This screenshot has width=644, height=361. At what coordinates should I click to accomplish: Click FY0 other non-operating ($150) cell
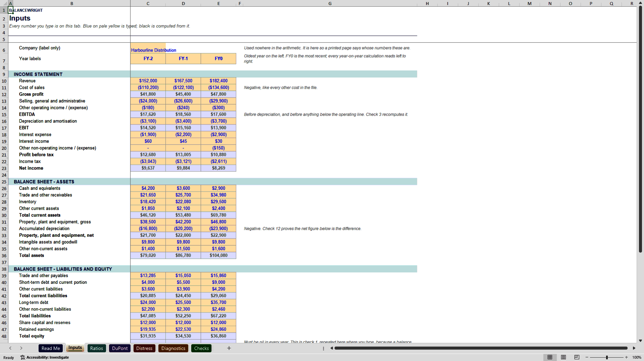218,148
